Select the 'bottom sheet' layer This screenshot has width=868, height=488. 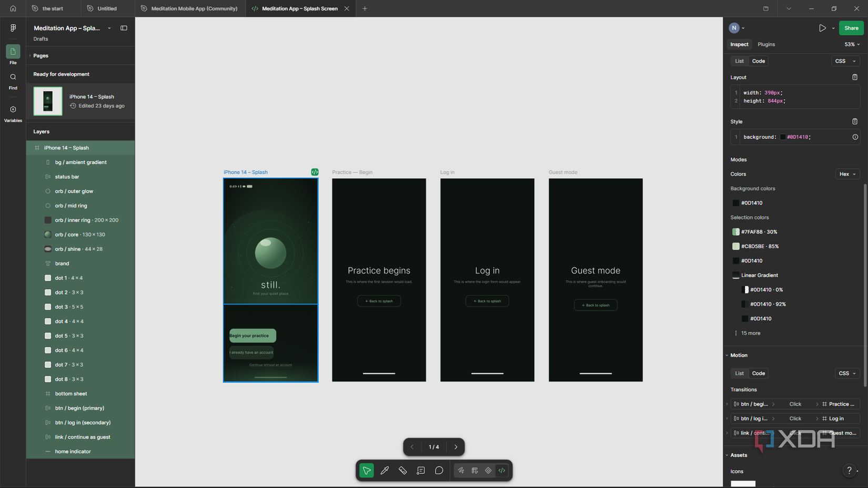pos(80,394)
